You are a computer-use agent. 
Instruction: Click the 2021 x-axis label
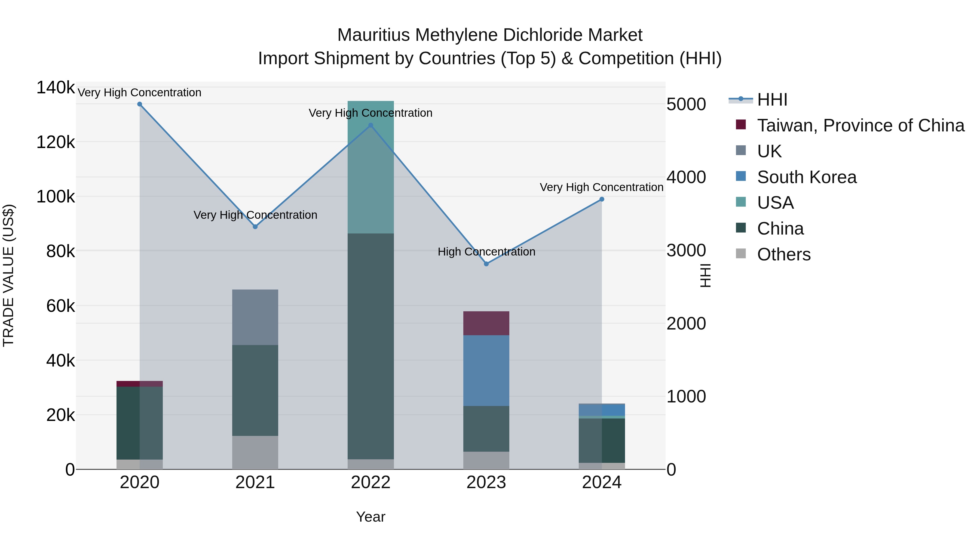(255, 482)
